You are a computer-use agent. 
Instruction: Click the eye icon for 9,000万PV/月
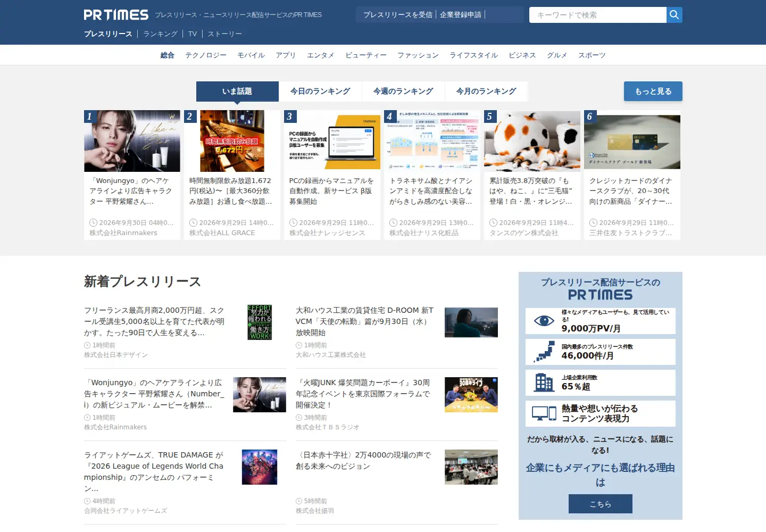[x=544, y=321]
